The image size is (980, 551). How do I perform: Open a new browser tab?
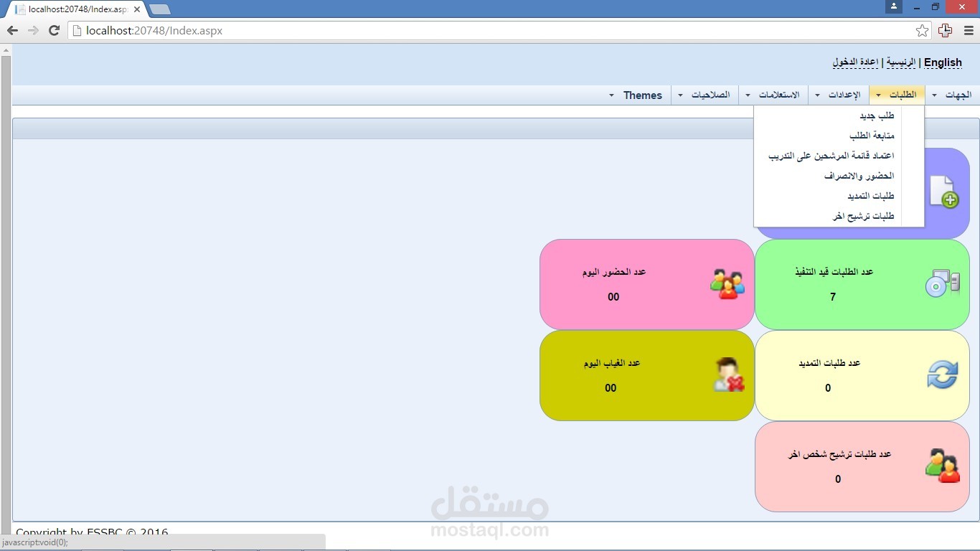[x=159, y=9]
